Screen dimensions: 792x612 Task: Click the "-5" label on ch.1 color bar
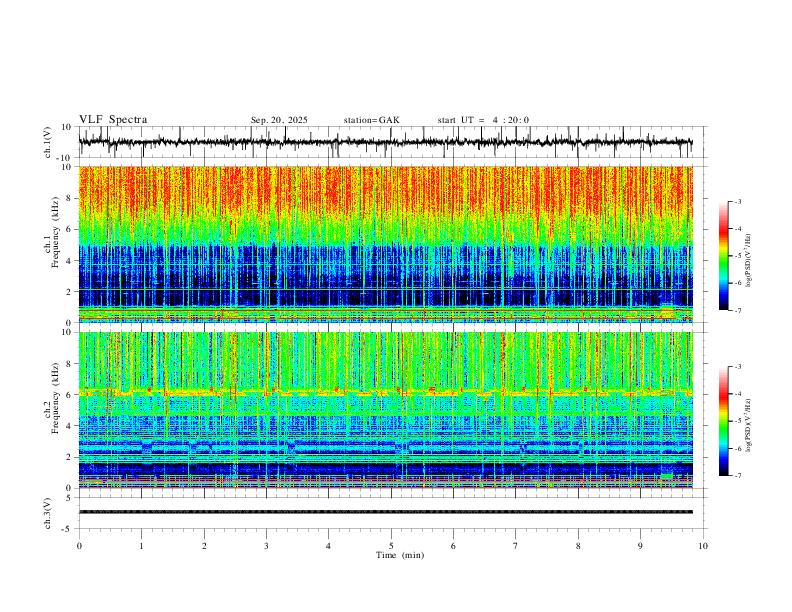(737, 256)
